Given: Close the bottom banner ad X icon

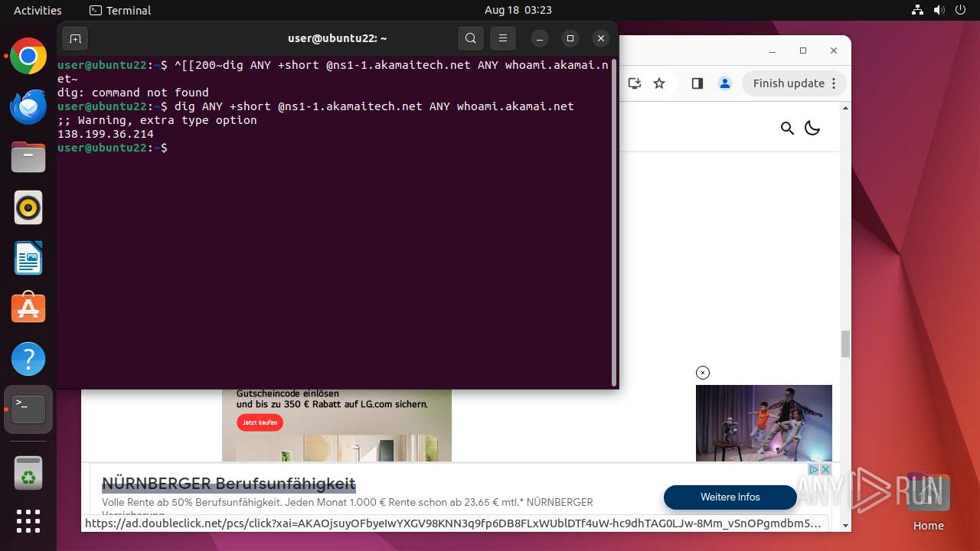Looking at the screenshot, I should [825, 469].
